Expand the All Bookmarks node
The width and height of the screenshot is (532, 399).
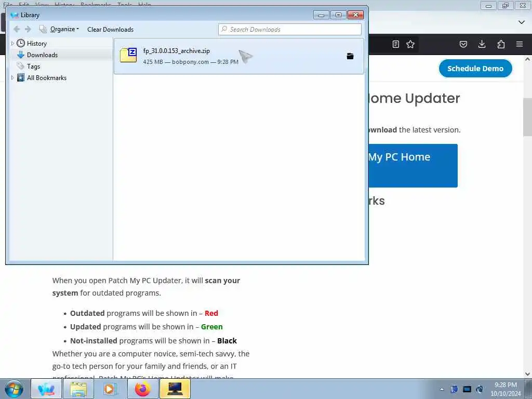12,78
